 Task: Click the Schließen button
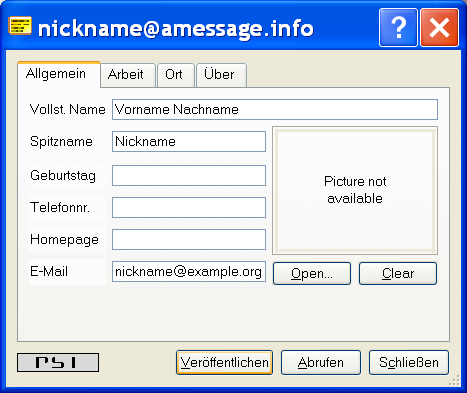tap(409, 362)
